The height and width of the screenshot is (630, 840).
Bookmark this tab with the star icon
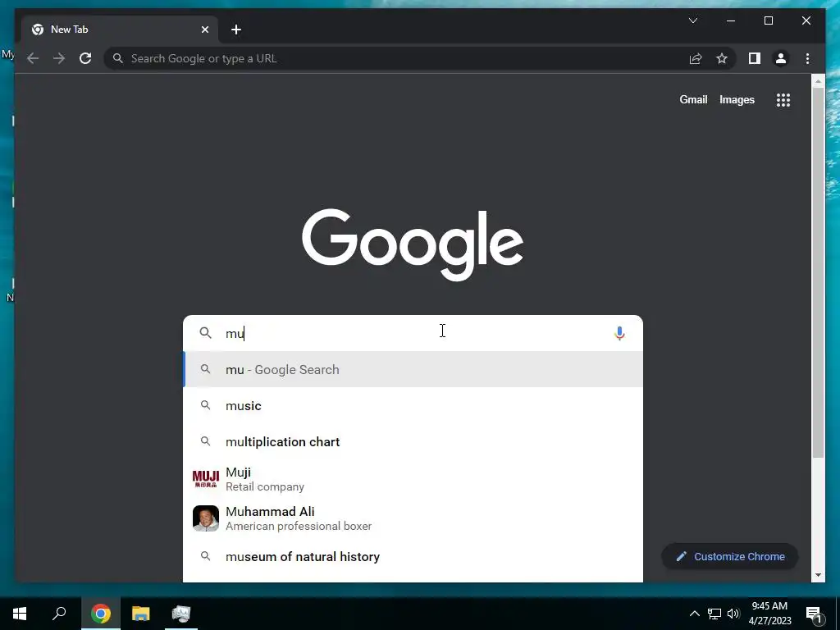coord(722,58)
